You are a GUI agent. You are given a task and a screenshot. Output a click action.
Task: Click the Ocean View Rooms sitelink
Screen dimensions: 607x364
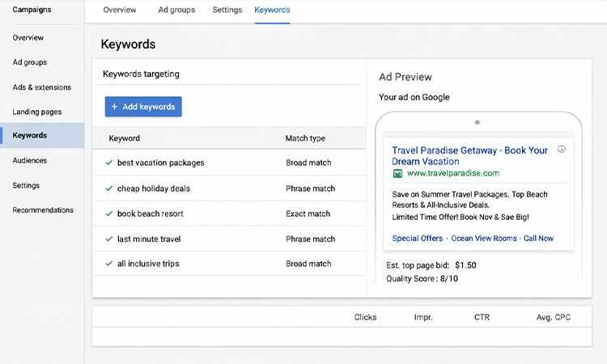pos(484,239)
